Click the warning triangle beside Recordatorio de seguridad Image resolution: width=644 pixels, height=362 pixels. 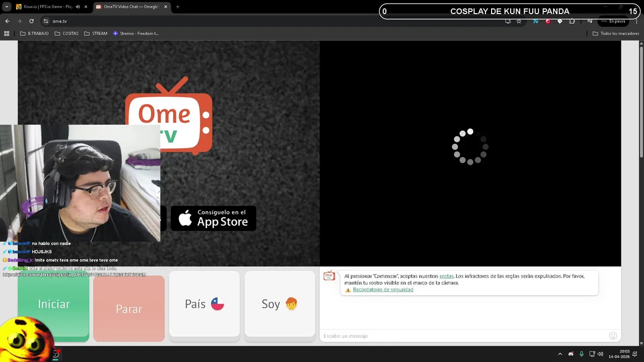coord(348,290)
